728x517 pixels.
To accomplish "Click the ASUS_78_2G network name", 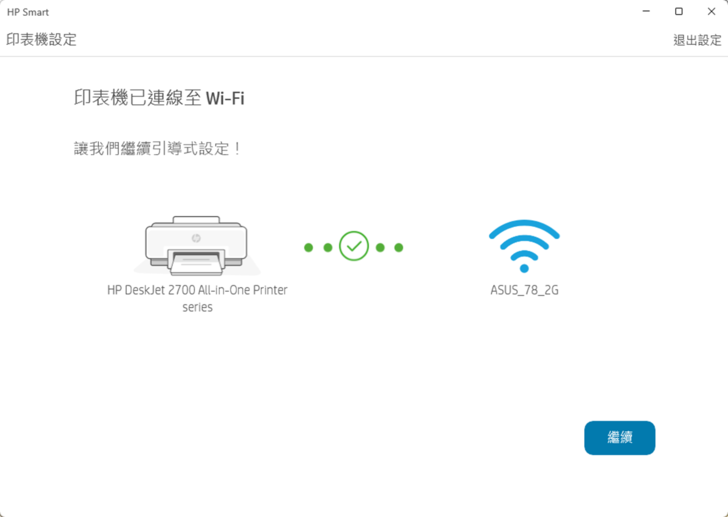I will pyautogui.click(x=524, y=291).
